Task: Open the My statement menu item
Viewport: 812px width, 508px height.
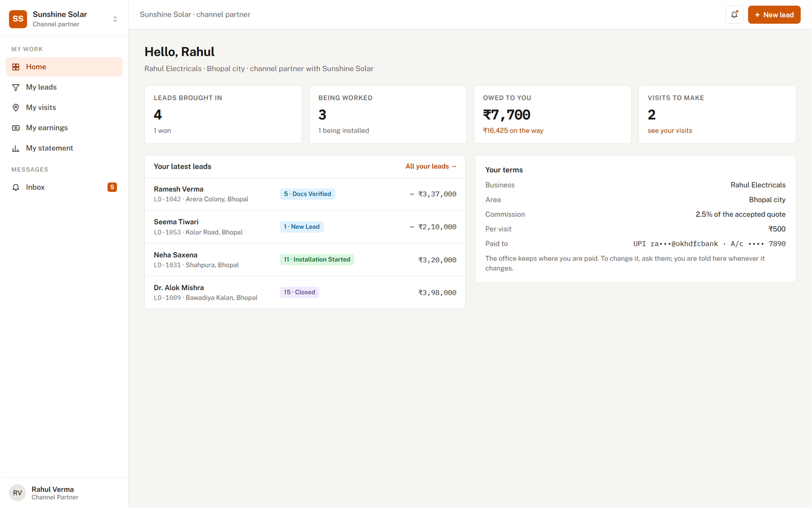Action: [64, 148]
